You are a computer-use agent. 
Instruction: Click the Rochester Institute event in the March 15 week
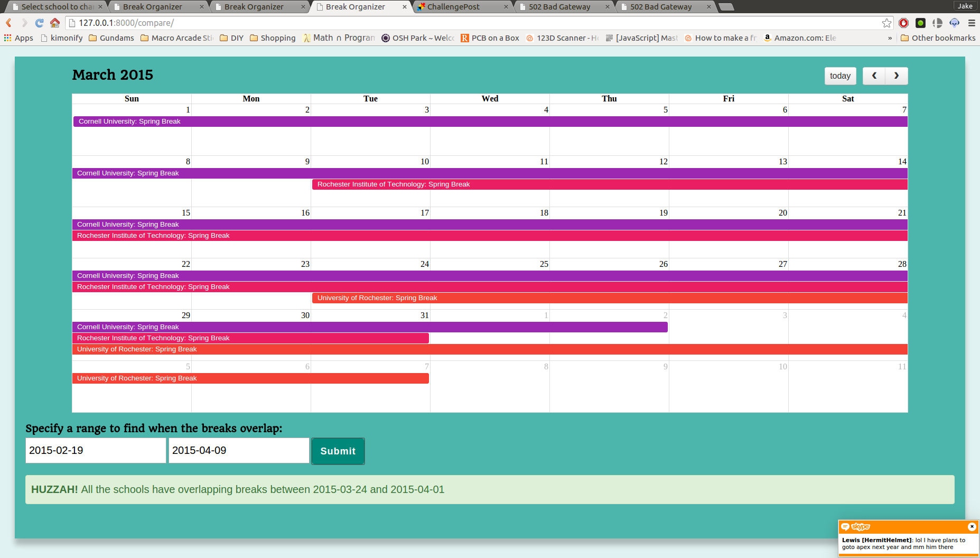click(x=490, y=236)
